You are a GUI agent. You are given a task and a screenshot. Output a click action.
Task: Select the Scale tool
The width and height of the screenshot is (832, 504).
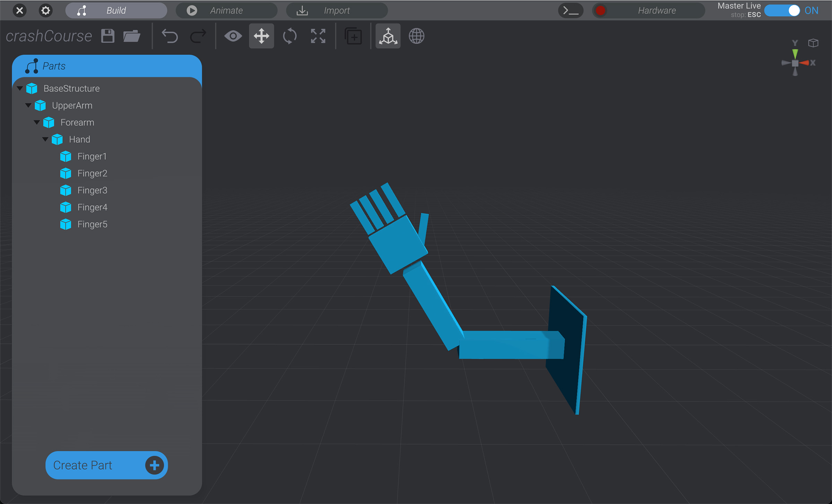[x=318, y=36]
